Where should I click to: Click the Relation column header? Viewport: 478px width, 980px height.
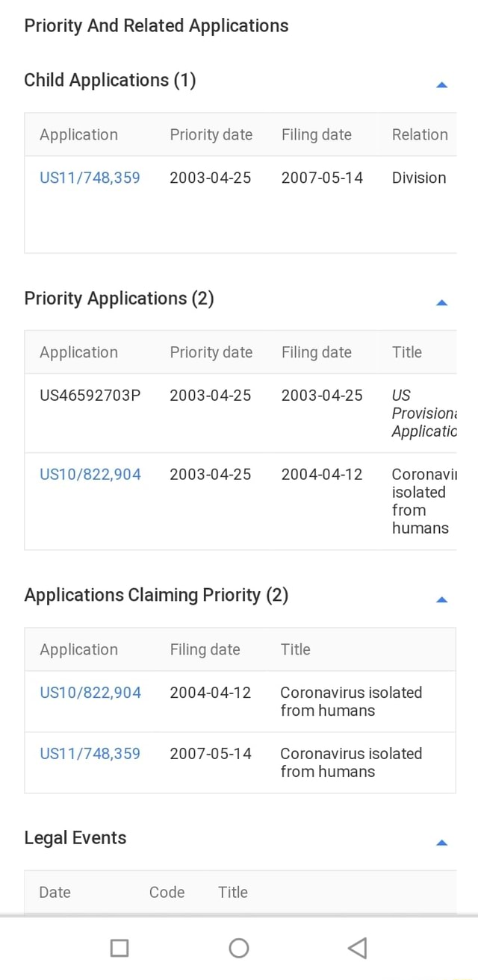419,134
